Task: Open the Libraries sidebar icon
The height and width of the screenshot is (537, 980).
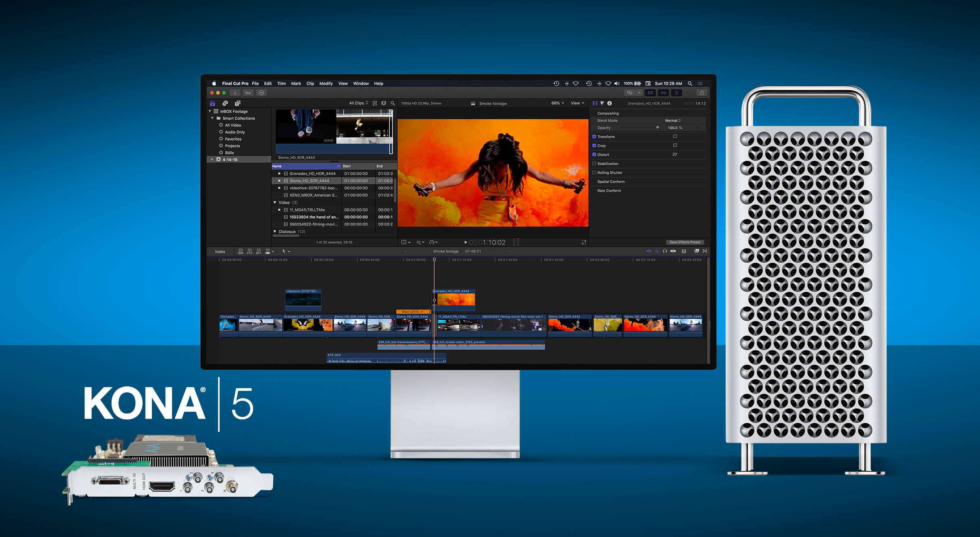Action: pyautogui.click(x=212, y=103)
